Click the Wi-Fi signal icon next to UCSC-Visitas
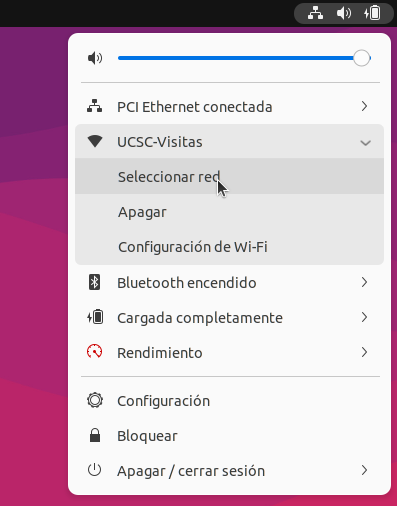Viewport: 397px width, 506px height. coord(95,141)
